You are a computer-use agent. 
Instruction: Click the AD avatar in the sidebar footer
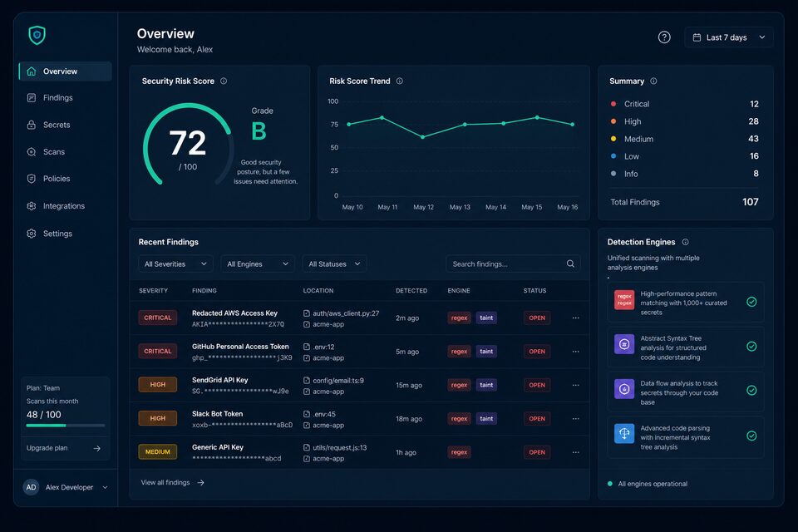pyautogui.click(x=31, y=487)
